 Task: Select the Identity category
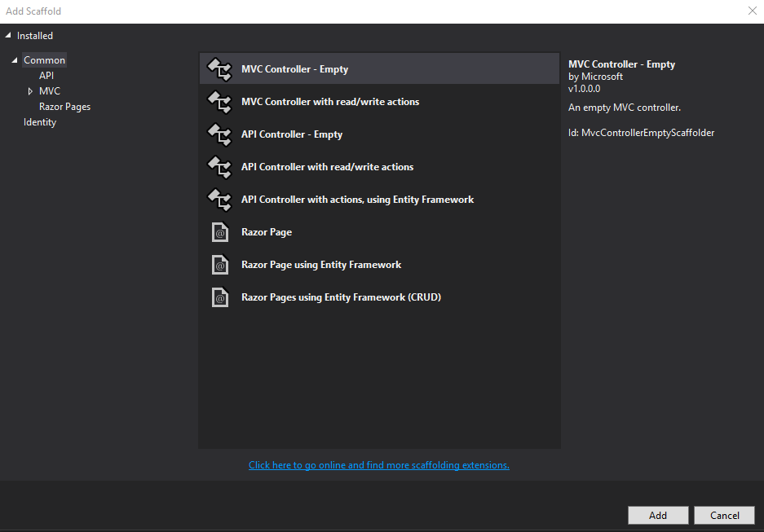point(39,121)
